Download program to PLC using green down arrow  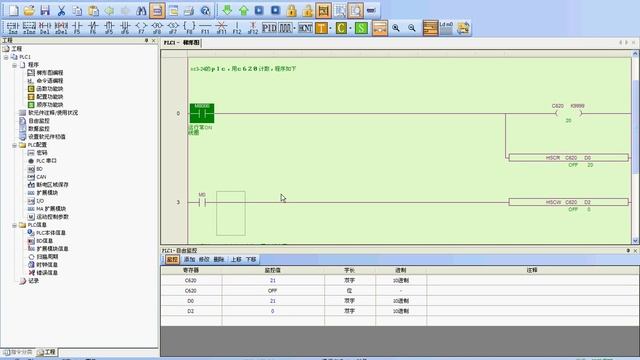tap(227, 11)
